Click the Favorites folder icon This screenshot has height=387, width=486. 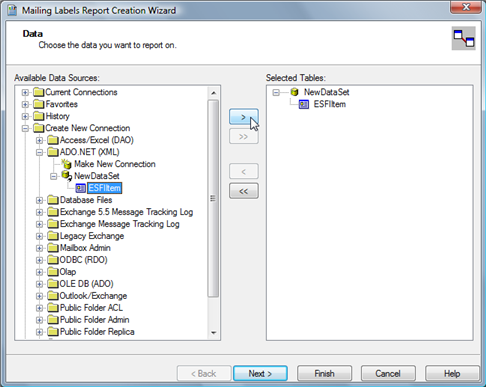click(39, 104)
